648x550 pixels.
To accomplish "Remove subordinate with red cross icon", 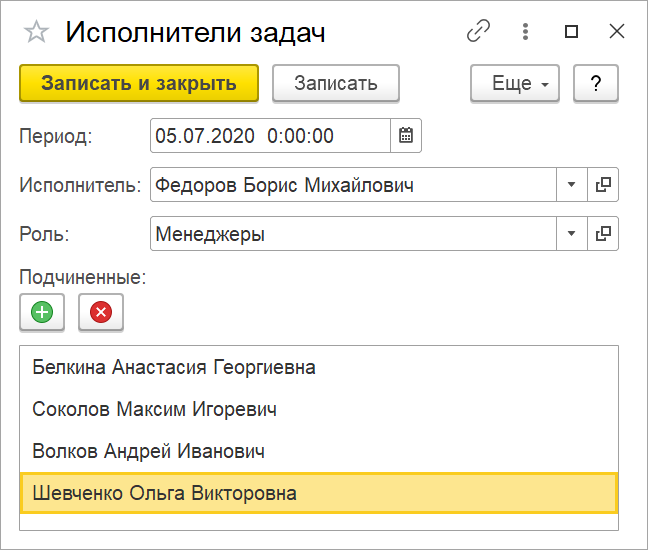I will pos(101,312).
